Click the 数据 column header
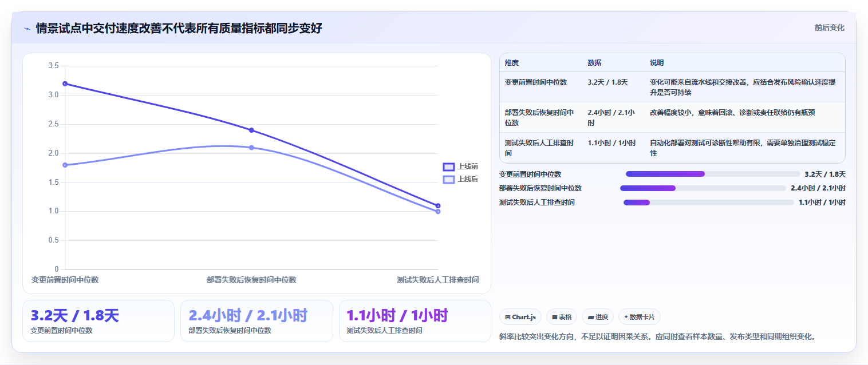 click(x=594, y=63)
